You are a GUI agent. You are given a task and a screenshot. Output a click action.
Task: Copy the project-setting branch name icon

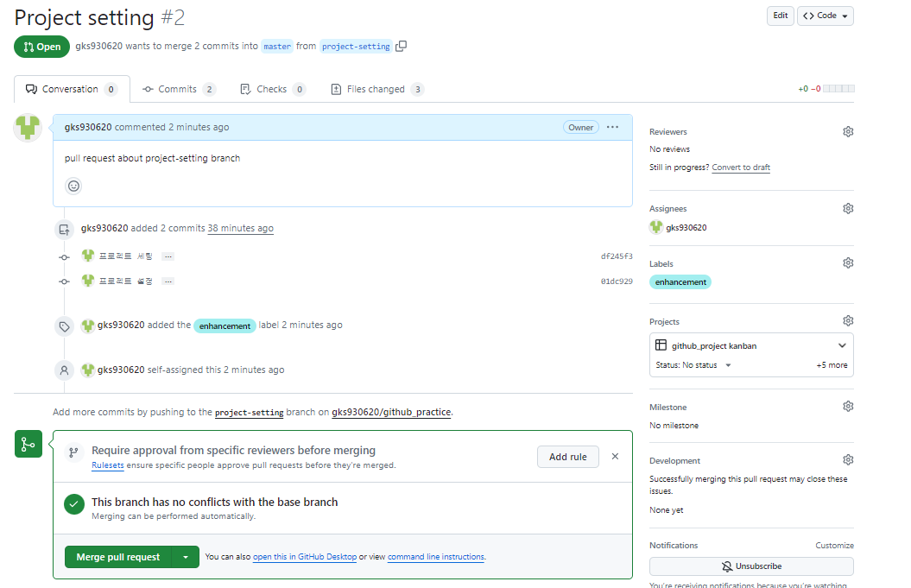(401, 46)
